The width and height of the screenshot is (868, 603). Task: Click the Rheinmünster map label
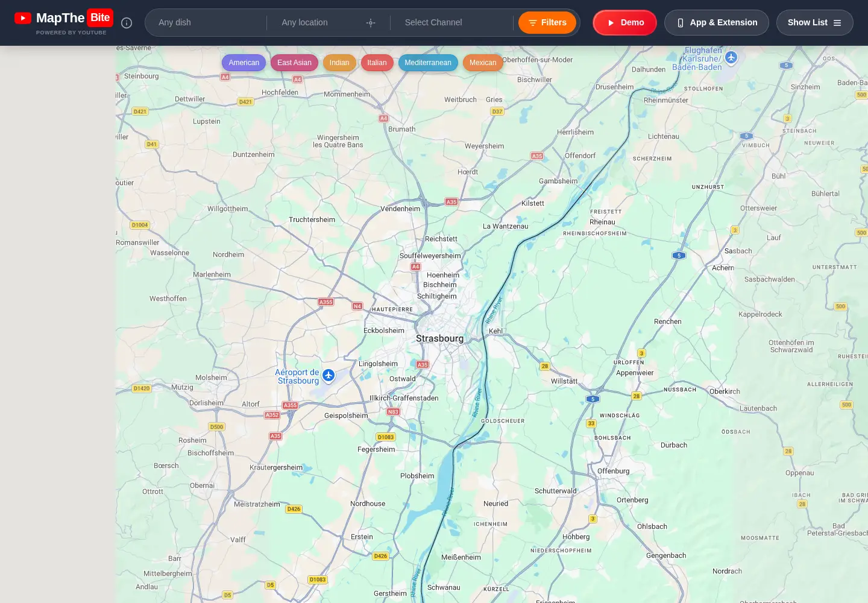click(666, 101)
